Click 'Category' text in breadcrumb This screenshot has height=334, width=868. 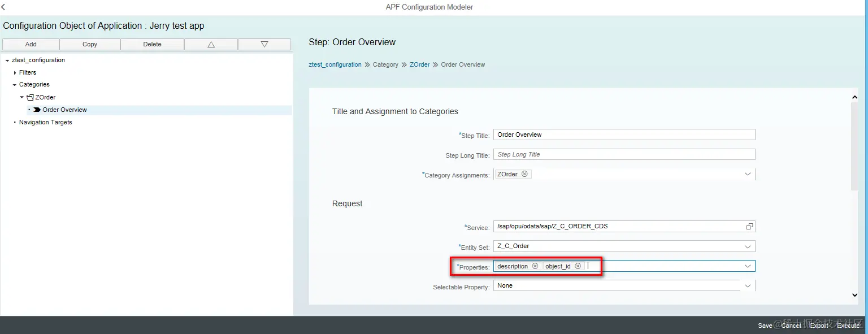pos(385,64)
